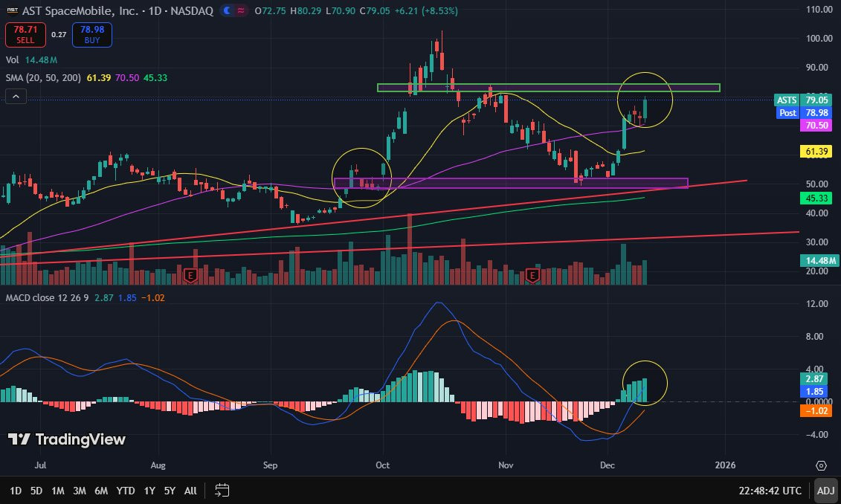Select the 1Y time range

point(149,491)
